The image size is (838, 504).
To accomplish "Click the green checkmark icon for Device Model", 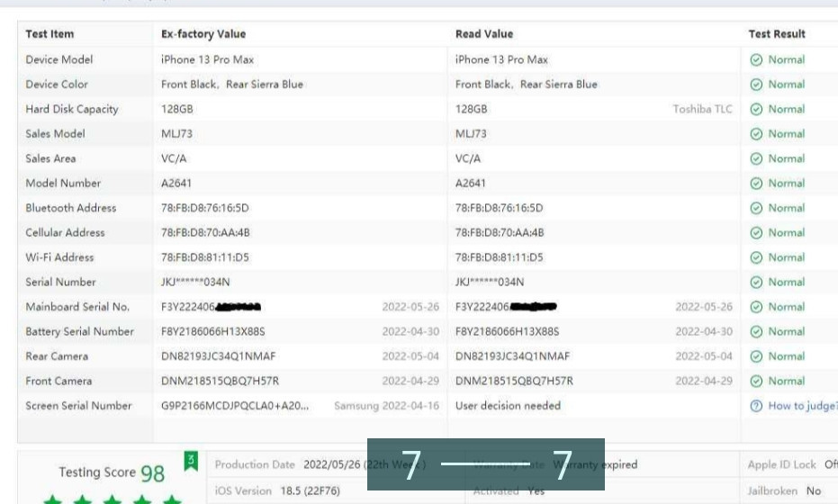I will [756, 60].
